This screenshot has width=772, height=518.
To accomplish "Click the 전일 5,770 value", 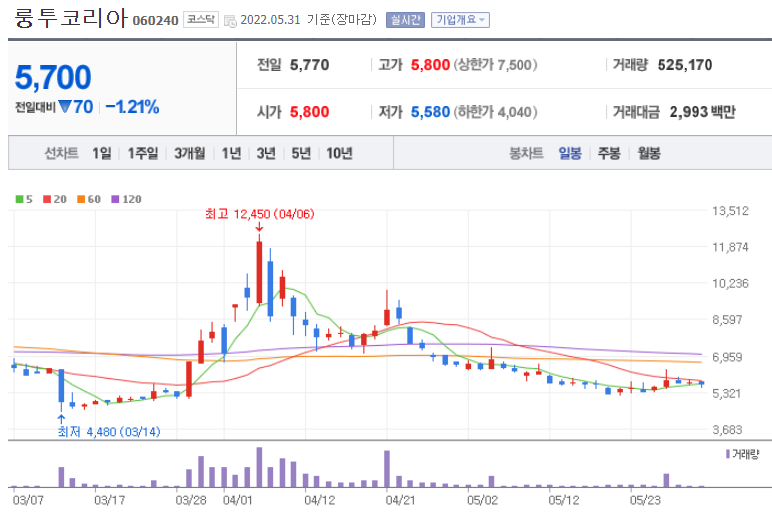I will (x=309, y=65).
